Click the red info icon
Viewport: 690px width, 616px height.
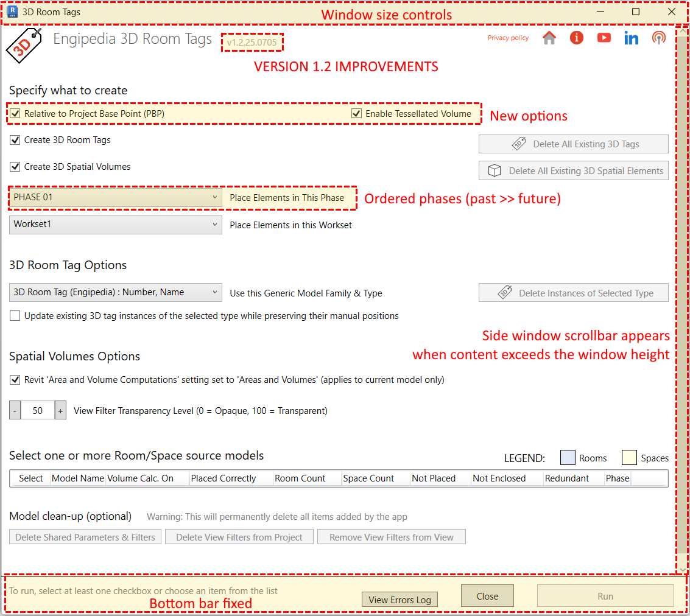[x=576, y=38]
